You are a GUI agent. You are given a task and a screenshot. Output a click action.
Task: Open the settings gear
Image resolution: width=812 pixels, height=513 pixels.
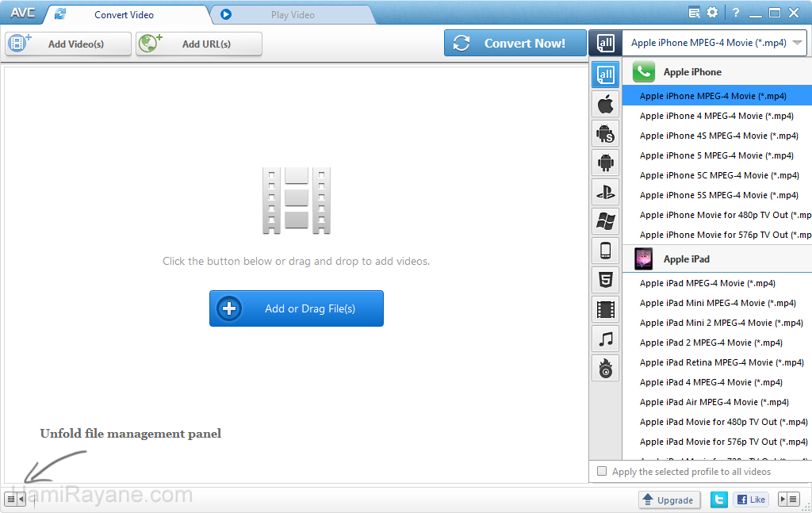point(713,13)
